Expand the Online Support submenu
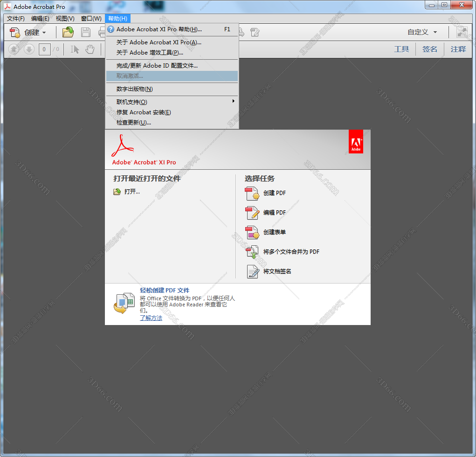476x457 pixels. (172, 102)
